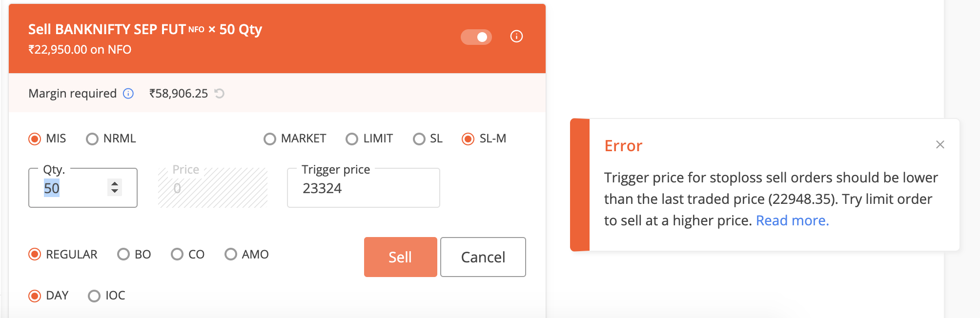Open the Read more link in the error

[x=793, y=220]
